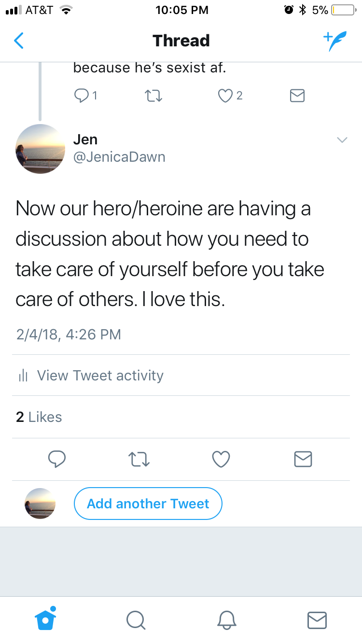Screen dimensions: 362x644
Task: Open Jen's profile picture on the tweet
Action: coord(40,149)
